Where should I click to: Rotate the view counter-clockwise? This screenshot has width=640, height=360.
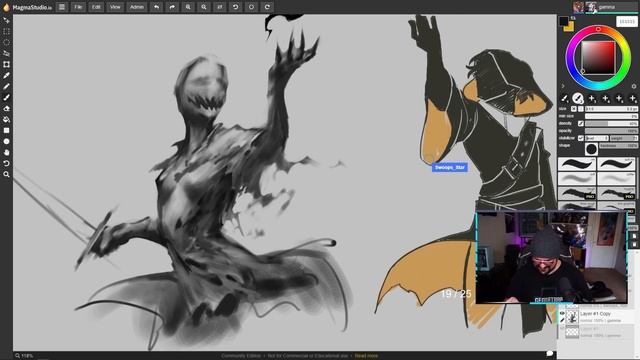[x=236, y=7]
